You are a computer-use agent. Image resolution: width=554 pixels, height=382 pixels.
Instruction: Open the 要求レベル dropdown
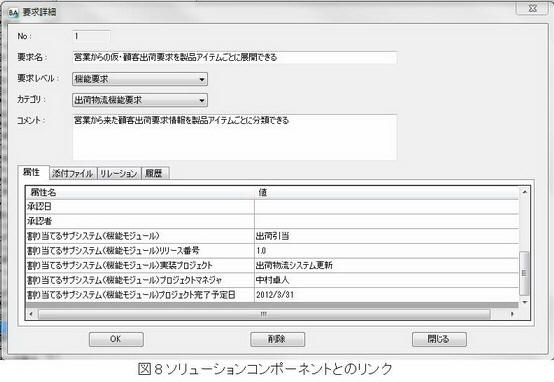tap(140, 79)
